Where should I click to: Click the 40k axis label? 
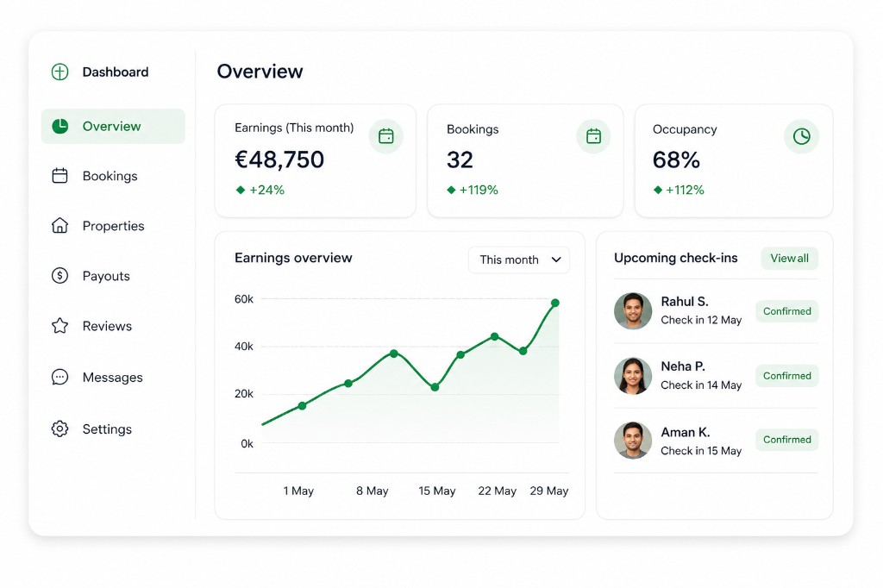click(x=244, y=347)
